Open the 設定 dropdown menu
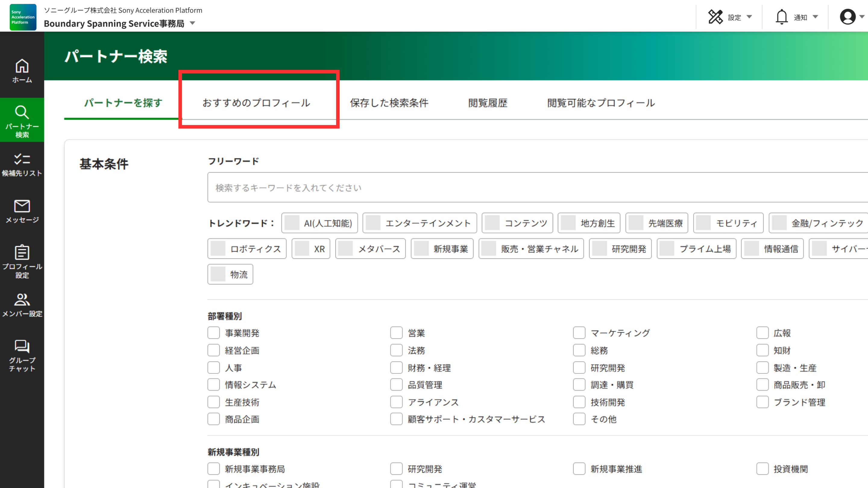 point(730,17)
